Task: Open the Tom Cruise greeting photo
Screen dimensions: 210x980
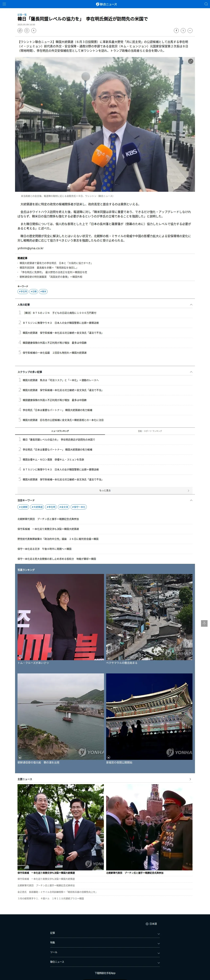Action: pos(61,617)
